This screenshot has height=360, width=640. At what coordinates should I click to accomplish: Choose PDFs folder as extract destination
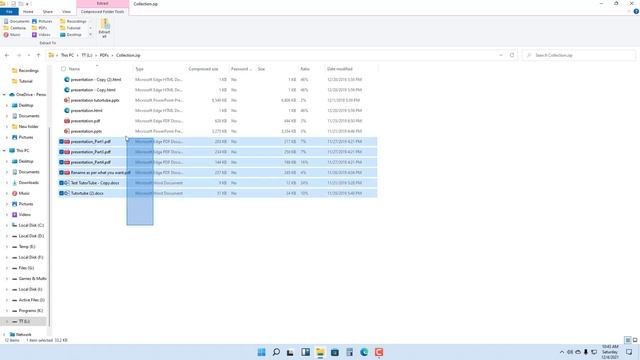pyautogui.click(x=40, y=28)
